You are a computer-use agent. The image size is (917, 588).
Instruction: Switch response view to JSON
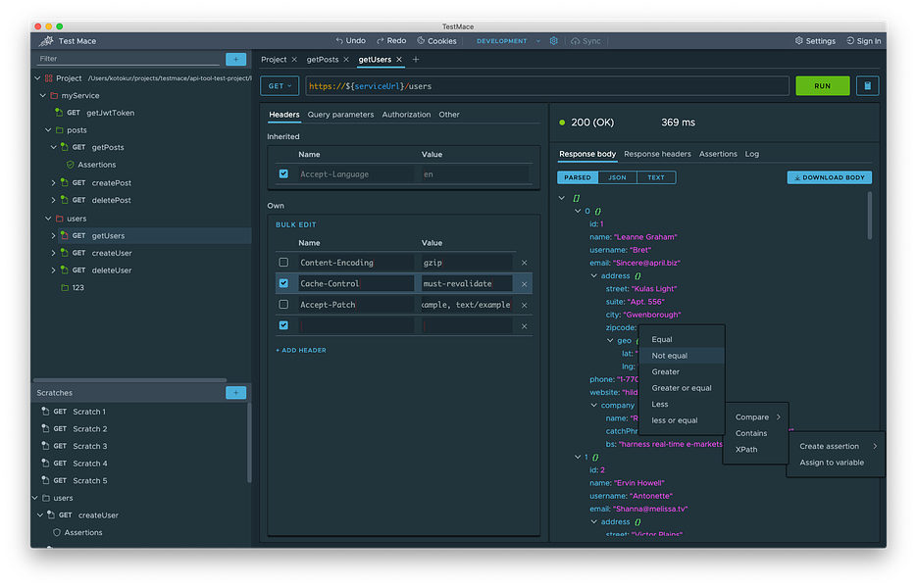pos(617,177)
